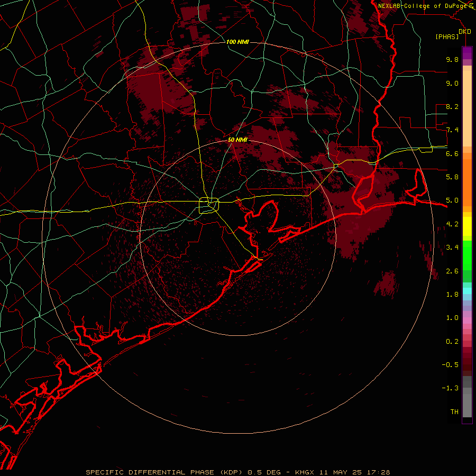
Task: Click the orange color bar segment
Action: coord(467,182)
